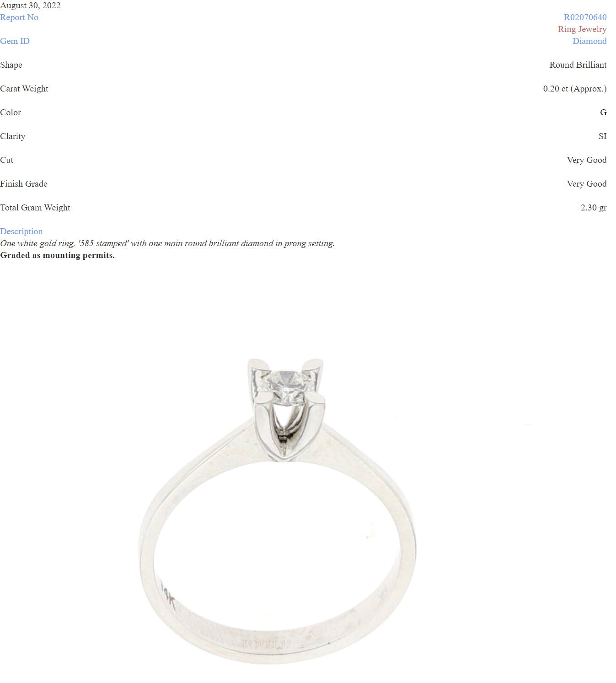
Task: Click the Cut label
Action: pyautogui.click(x=6, y=160)
